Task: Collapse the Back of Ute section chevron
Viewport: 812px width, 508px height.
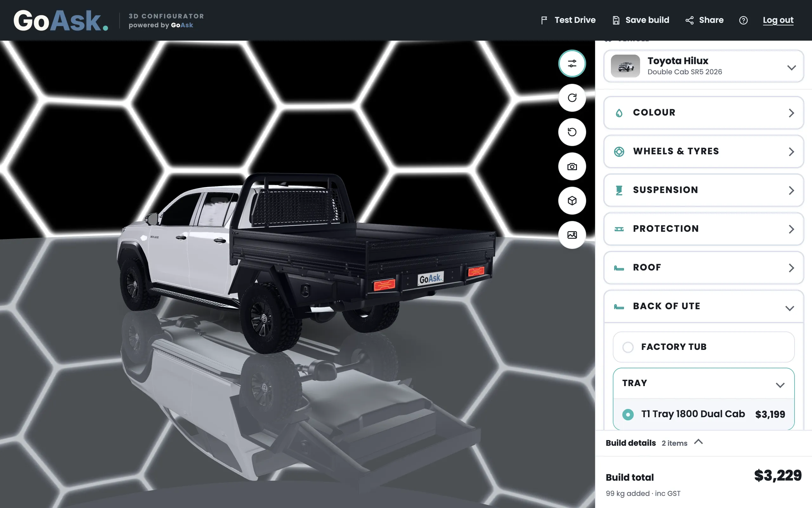Action: click(789, 308)
